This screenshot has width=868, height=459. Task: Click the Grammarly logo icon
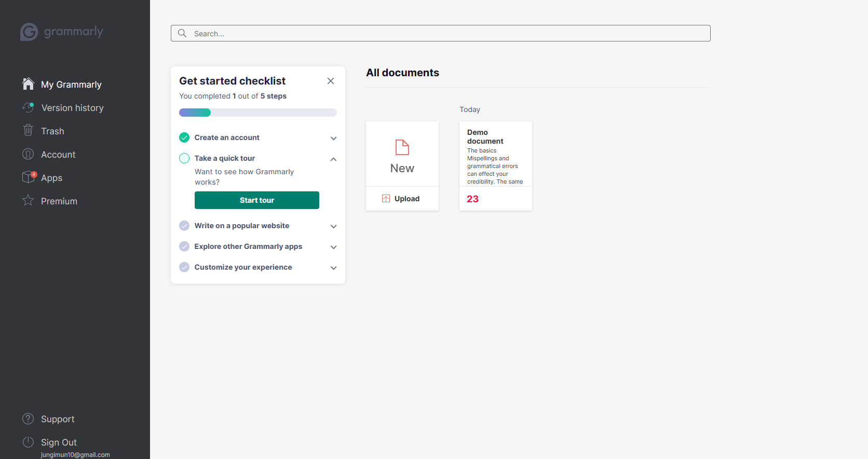pyautogui.click(x=29, y=32)
